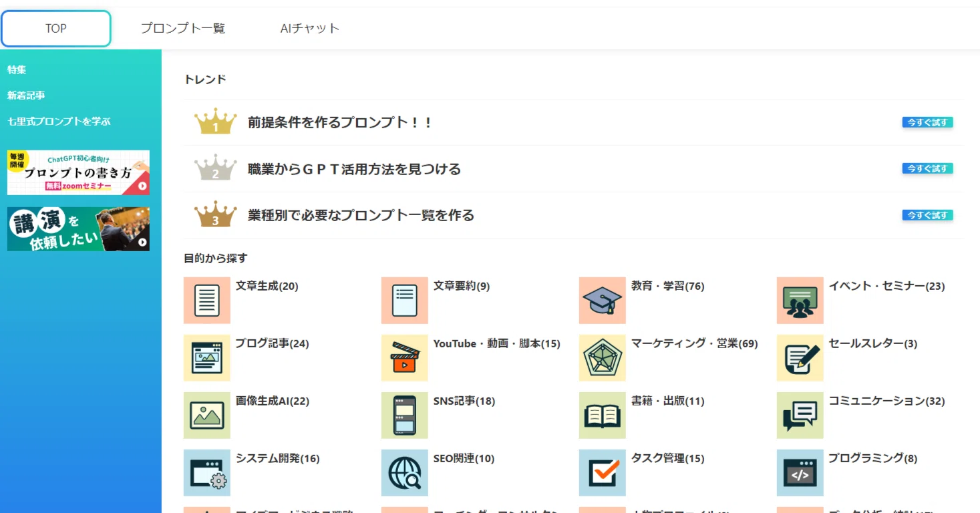
Task: Switch to the TOP tab
Action: point(56,29)
